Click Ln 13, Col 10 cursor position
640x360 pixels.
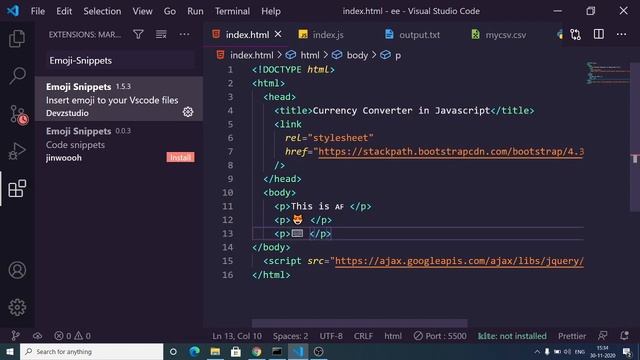[237, 336]
